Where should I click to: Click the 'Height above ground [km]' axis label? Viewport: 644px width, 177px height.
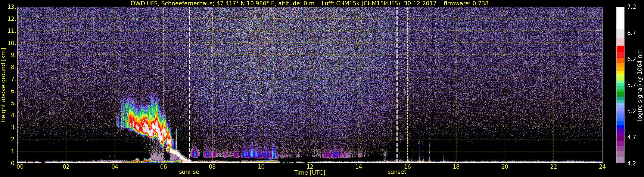(x=3, y=85)
